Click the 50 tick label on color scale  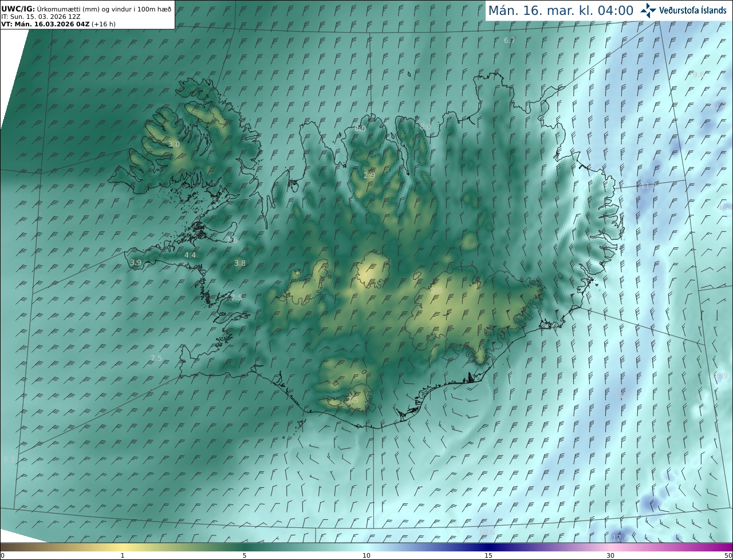pyautogui.click(x=728, y=555)
